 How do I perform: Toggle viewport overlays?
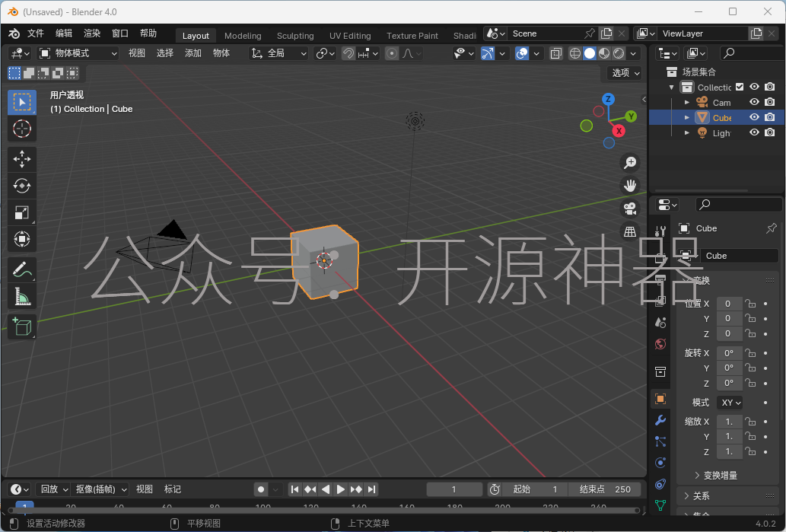click(x=522, y=53)
